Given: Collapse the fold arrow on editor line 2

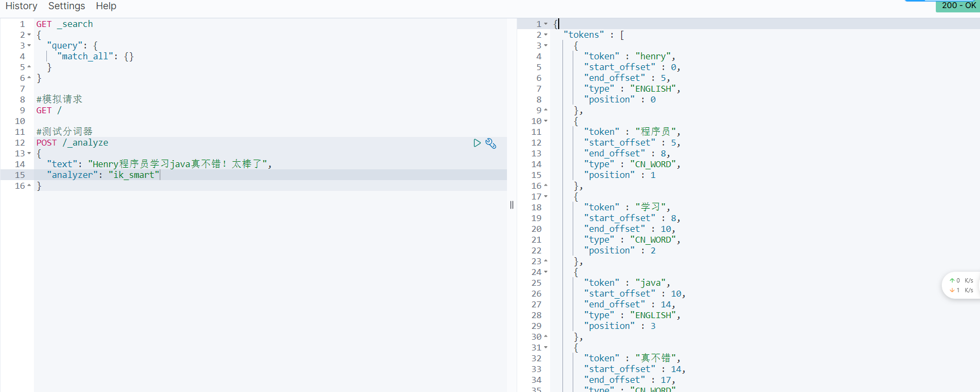Looking at the screenshot, I should pos(29,35).
